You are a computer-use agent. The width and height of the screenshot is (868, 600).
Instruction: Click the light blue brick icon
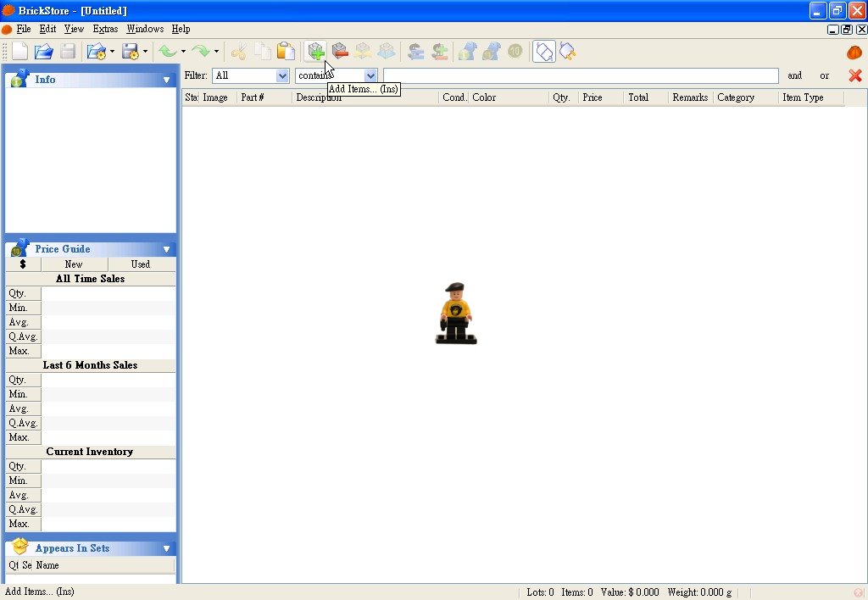(x=386, y=52)
